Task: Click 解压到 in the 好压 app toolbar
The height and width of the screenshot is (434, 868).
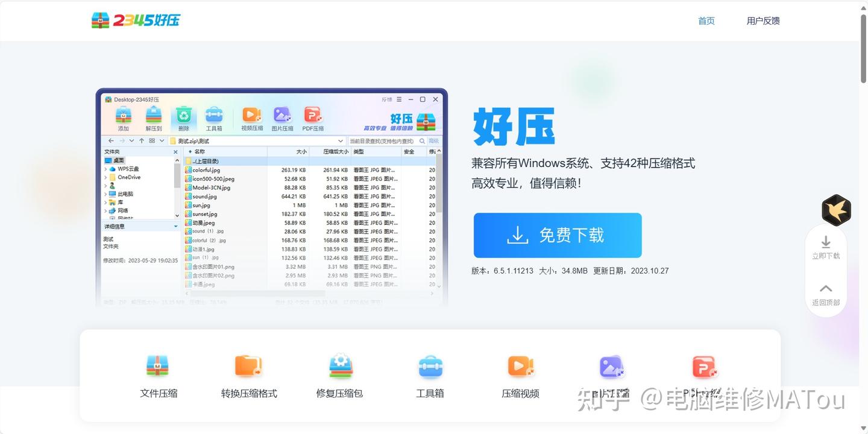Action: (154, 119)
